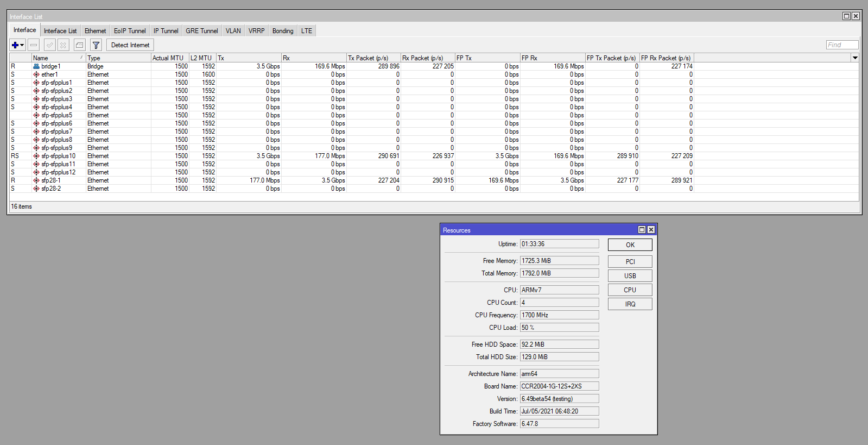Viewport: 868px width, 445px height.
Task: Click the sfp-sfpplus1 interface icon
Action: [x=36, y=83]
